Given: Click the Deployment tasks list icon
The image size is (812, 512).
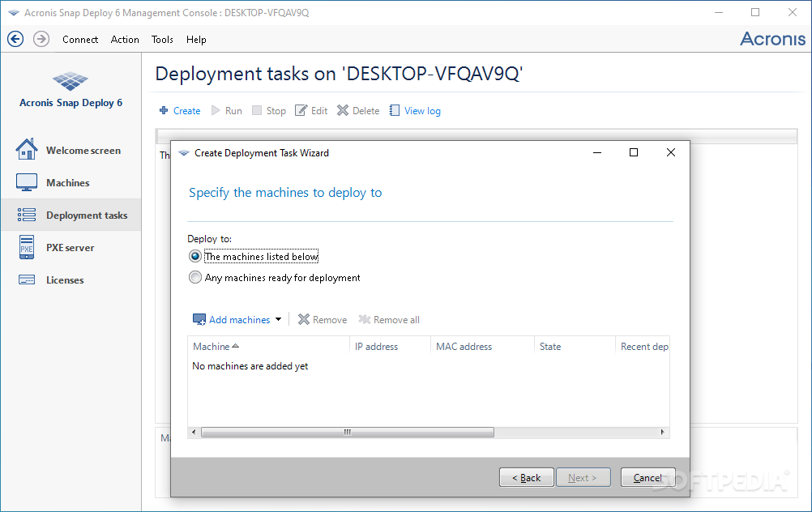Looking at the screenshot, I should click(x=27, y=215).
